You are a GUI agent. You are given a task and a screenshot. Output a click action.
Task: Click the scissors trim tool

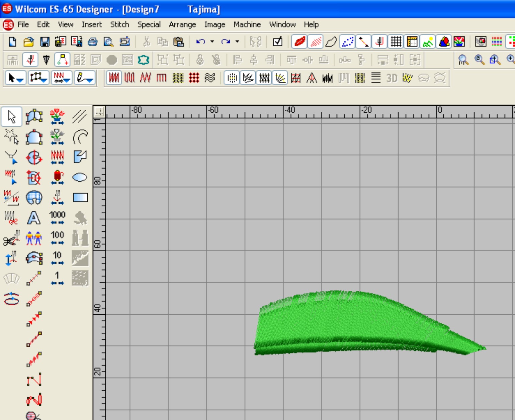[11, 238]
